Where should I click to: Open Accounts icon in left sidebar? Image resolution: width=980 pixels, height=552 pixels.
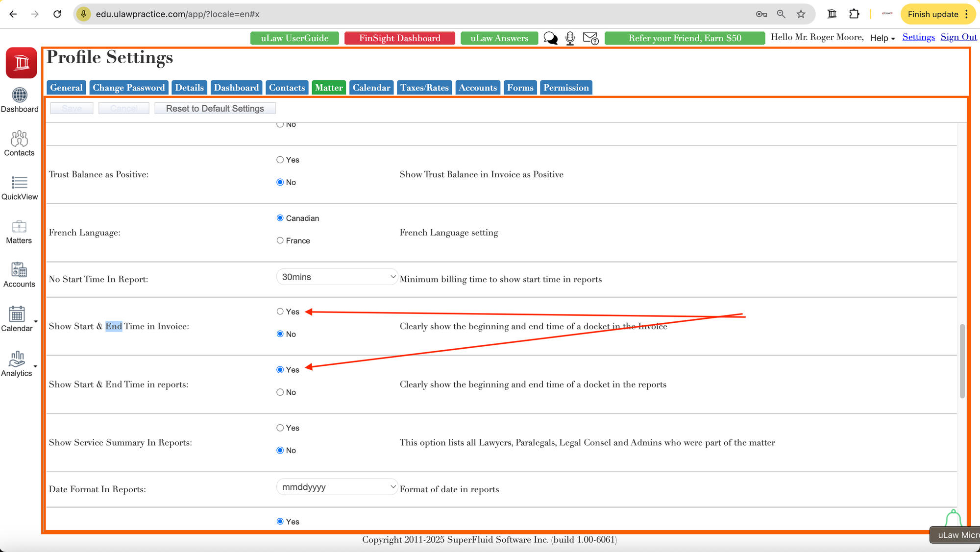(19, 270)
